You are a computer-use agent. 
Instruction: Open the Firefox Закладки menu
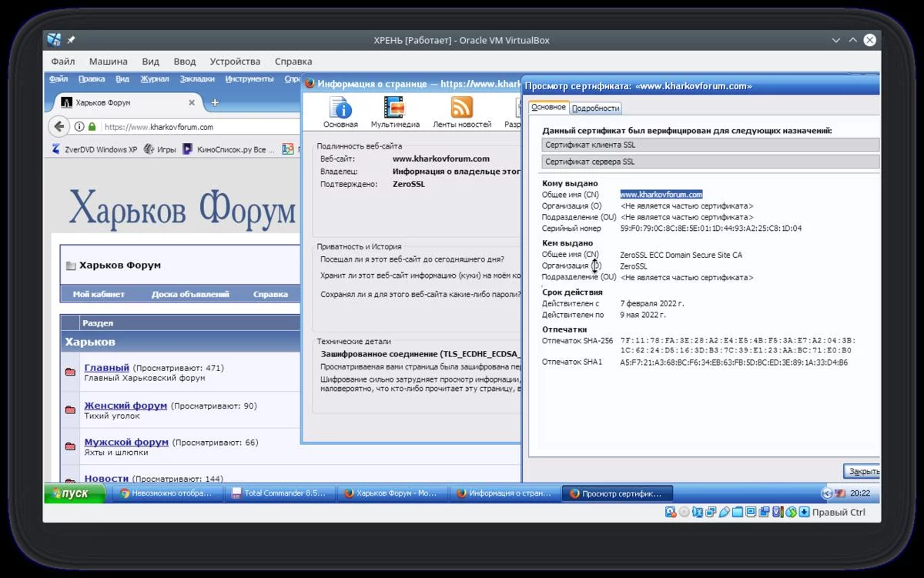coord(197,79)
